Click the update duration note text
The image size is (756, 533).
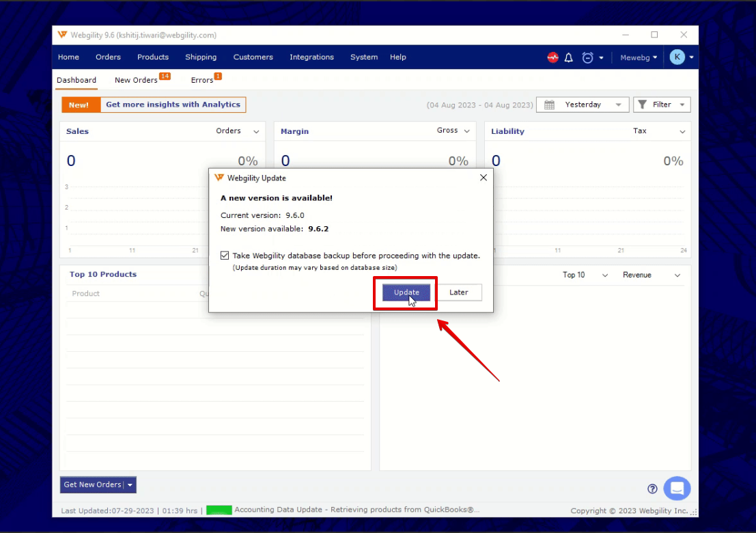315,268
